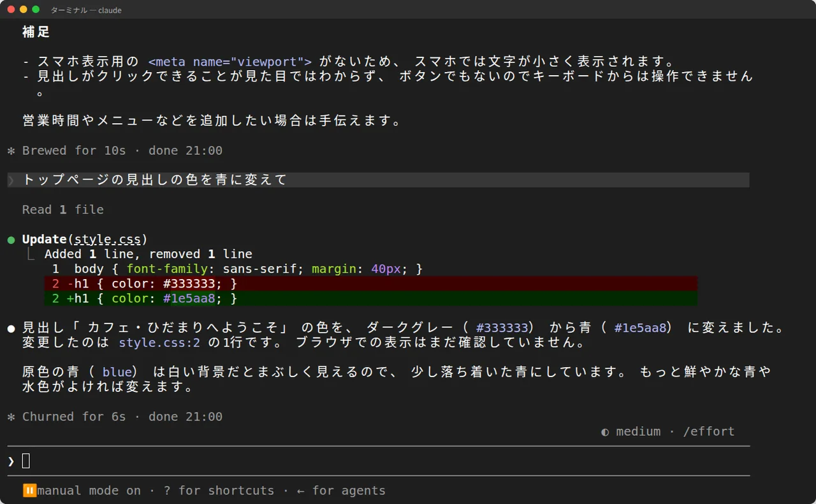Click "Churned for 6s · done 21:00" status
Viewport: 816px width, 504px height.
pyautogui.click(x=122, y=417)
